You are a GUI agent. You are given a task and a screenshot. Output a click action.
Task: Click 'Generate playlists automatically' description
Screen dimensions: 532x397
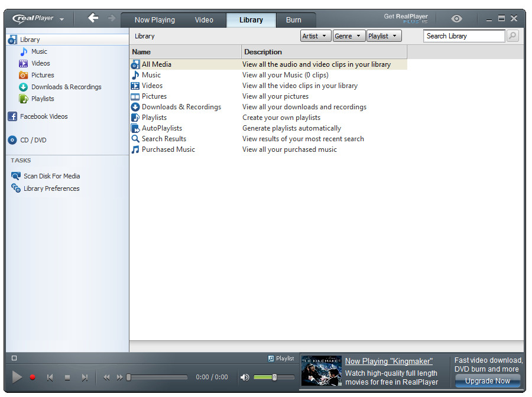(291, 128)
